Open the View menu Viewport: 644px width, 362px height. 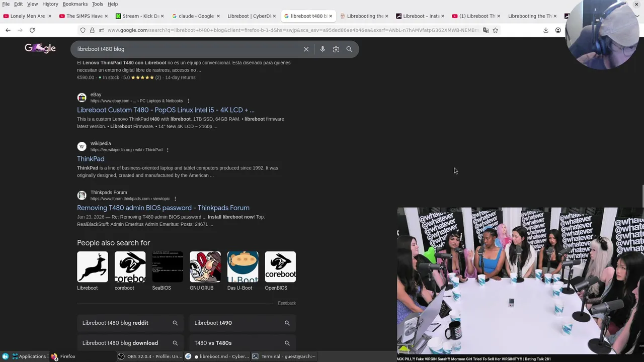coord(32,4)
